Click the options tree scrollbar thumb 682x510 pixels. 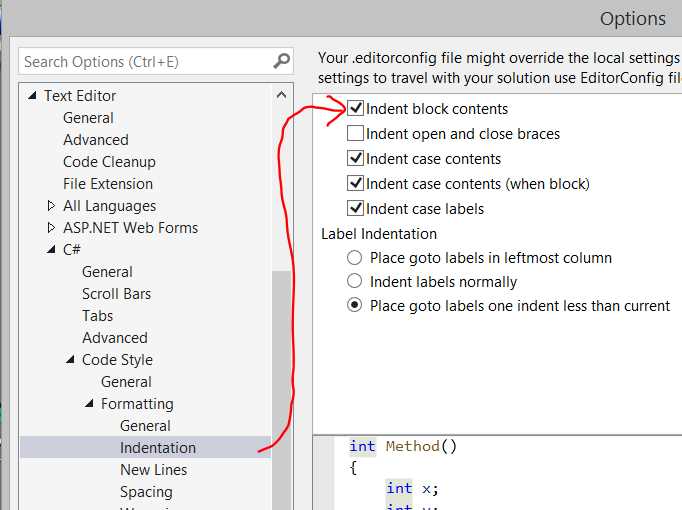(281, 389)
